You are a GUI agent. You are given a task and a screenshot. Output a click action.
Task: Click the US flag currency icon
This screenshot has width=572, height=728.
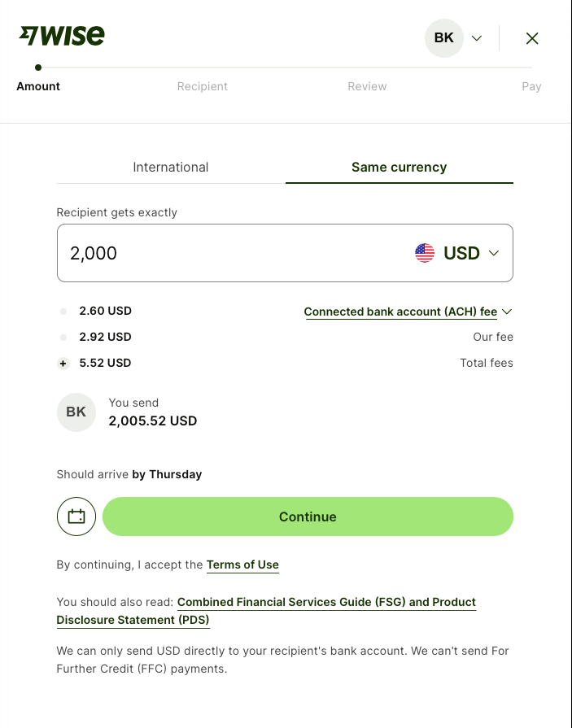[x=425, y=253]
